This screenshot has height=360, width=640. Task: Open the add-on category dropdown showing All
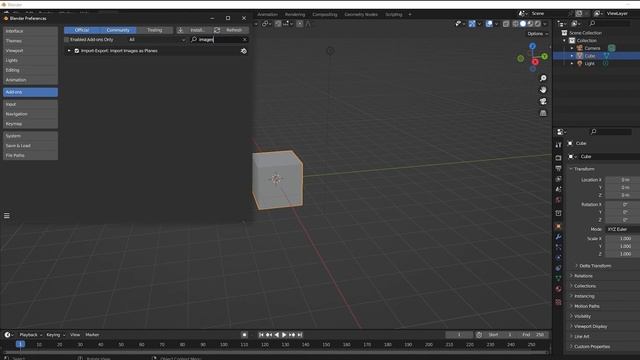(157, 40)
